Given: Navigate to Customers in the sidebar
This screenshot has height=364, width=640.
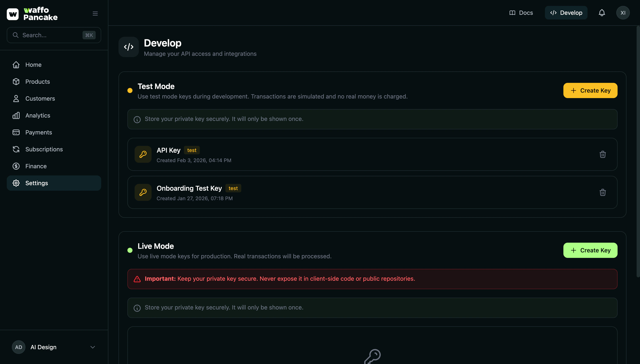Looking at the screenshot, I should [x=40, y=98].
